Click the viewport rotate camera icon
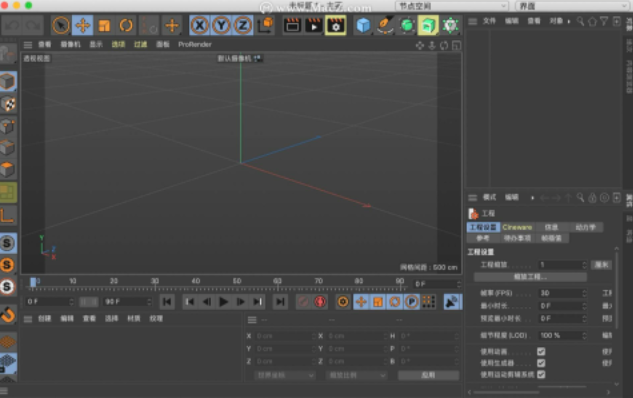The height and width of the screenshot is (398, 633). point(444,46)
